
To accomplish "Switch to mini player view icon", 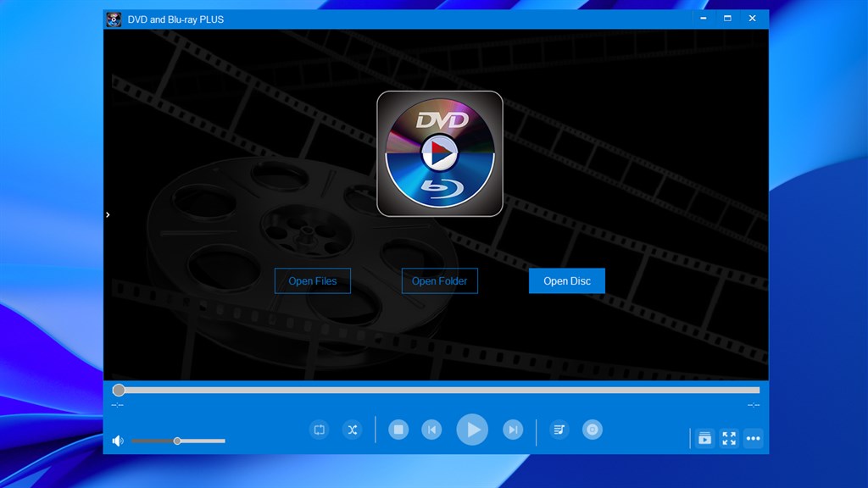I will click(x=704, y=438).
